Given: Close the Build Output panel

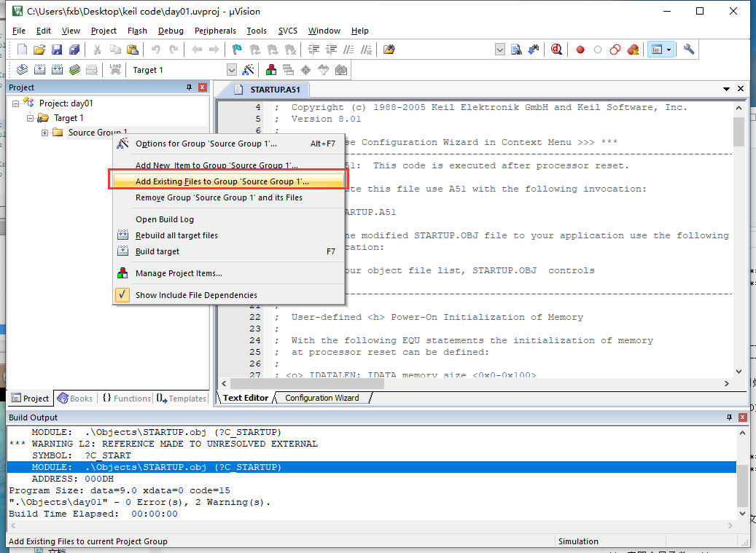Looking at the screenshot, I should click(x=742, y=417).
